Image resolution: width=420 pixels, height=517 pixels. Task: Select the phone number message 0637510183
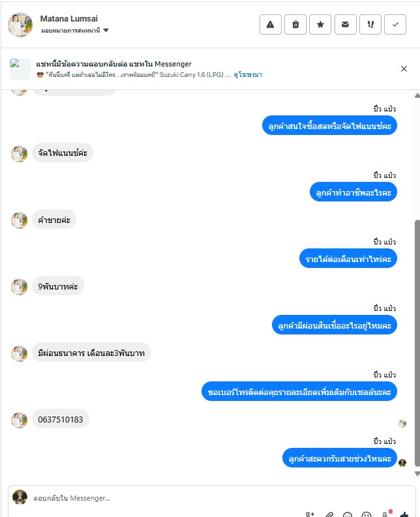coord(61,419)
